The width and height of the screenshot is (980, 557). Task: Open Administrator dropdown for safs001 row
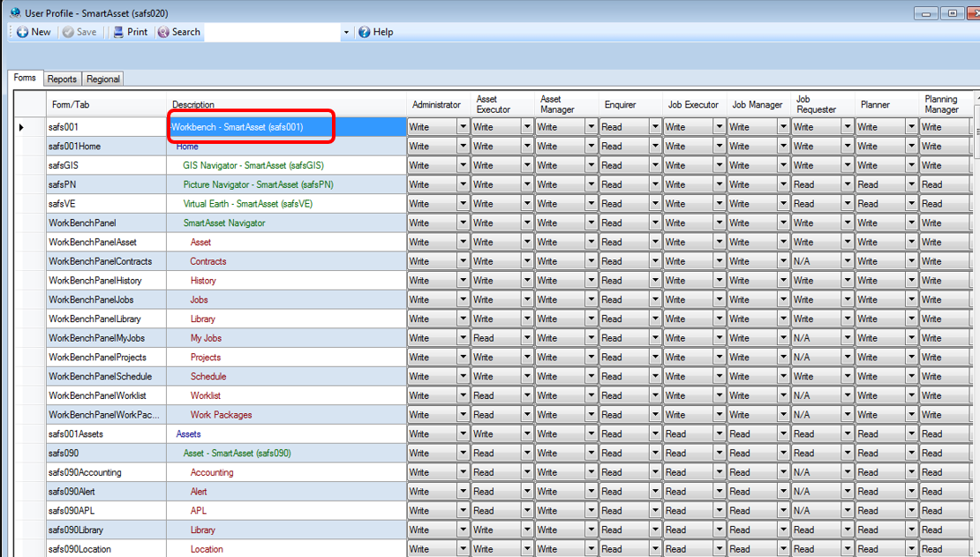(464, 127)
